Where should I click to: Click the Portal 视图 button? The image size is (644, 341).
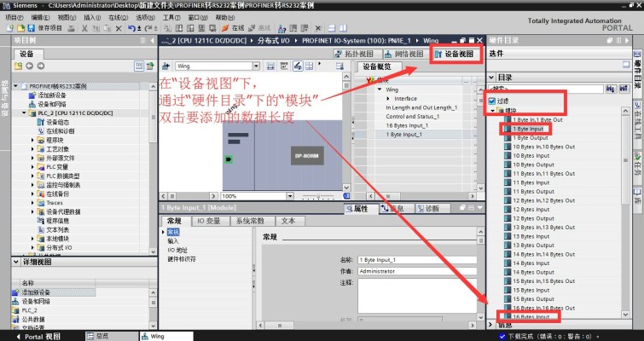tap(38, 337)
